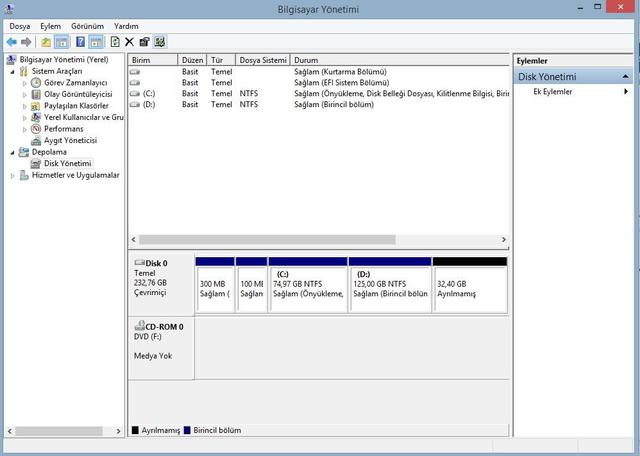The width and height of the screenshot is (640, 456).
Task: Click the CD-ROM 0 DVD (F:) label
Action: coord(161,348)
